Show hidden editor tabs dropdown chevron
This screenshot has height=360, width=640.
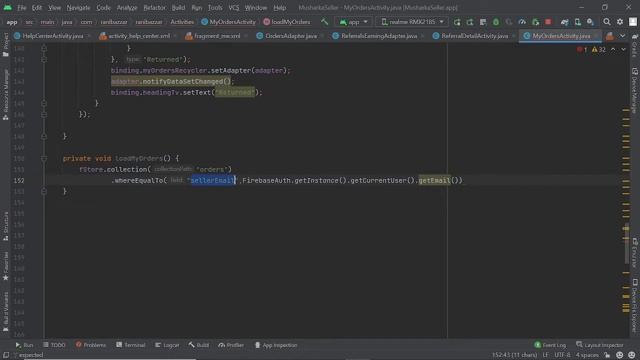(x=622, y=36)
